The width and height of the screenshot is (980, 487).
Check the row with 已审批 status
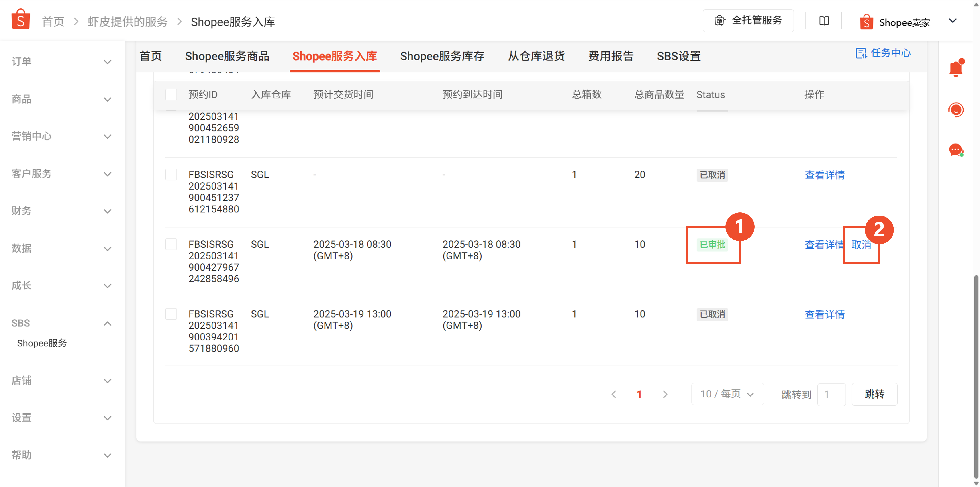click(171, 244)
